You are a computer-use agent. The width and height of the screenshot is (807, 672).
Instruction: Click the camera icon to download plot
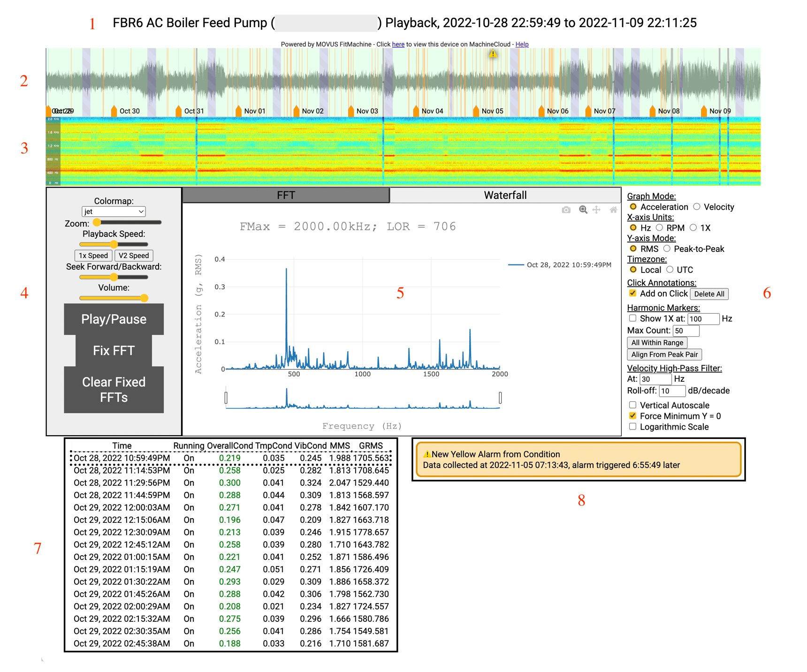566,210
